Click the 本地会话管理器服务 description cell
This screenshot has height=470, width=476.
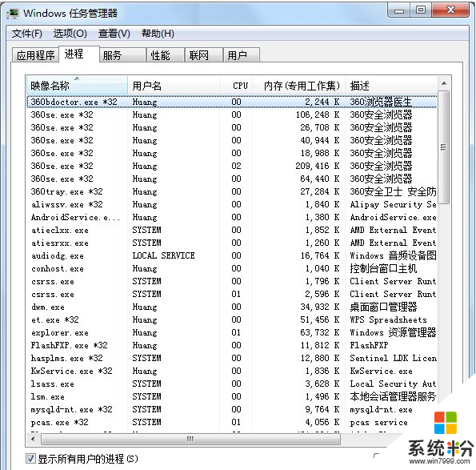[393, 396]
